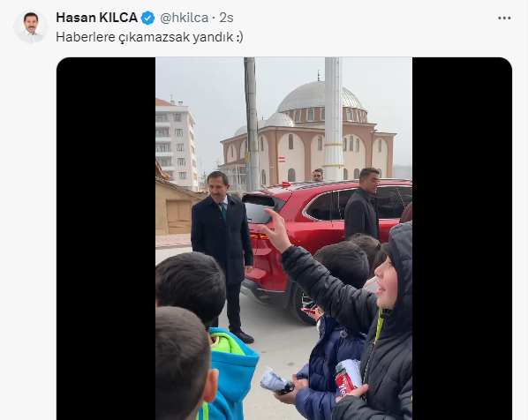Click the red cola can in child's hand
The height and width of the screenshot is (420, 528).
(x=344, y=380)
